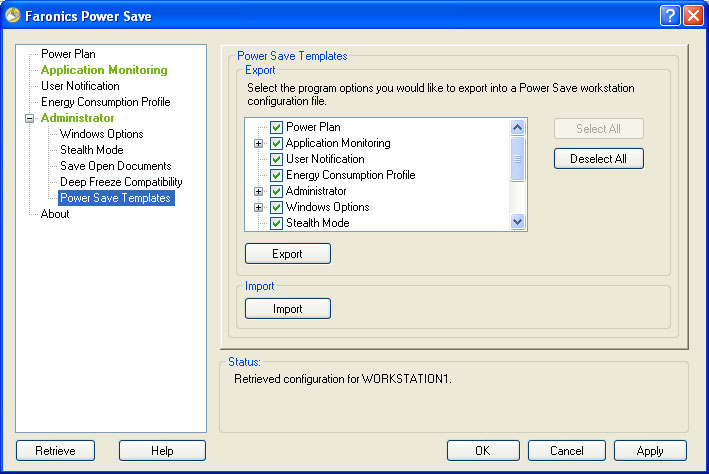
Task: Open the Power Plan page in sidebar
Action: [68, 54]
